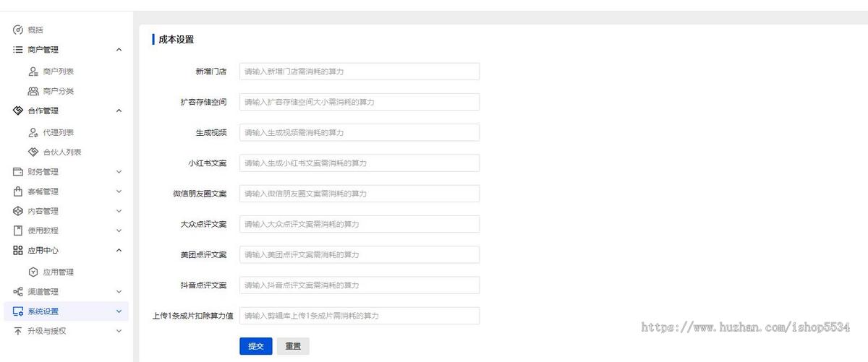Image resolution: width=868 pixels, height=362 pixels.
Task: Select the 财务管理 menu label
Action: (x=43, y=172)
